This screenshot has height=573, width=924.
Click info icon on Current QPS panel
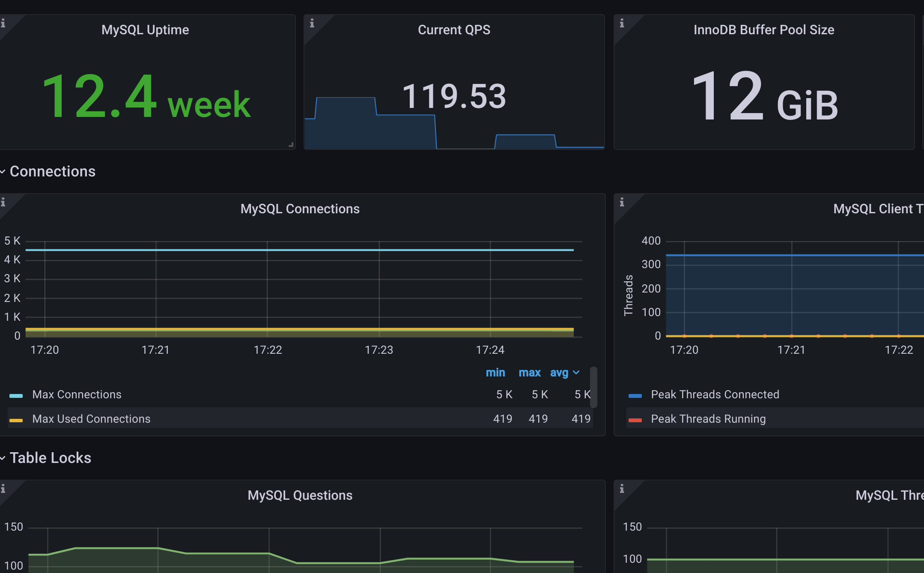point(312,23)
